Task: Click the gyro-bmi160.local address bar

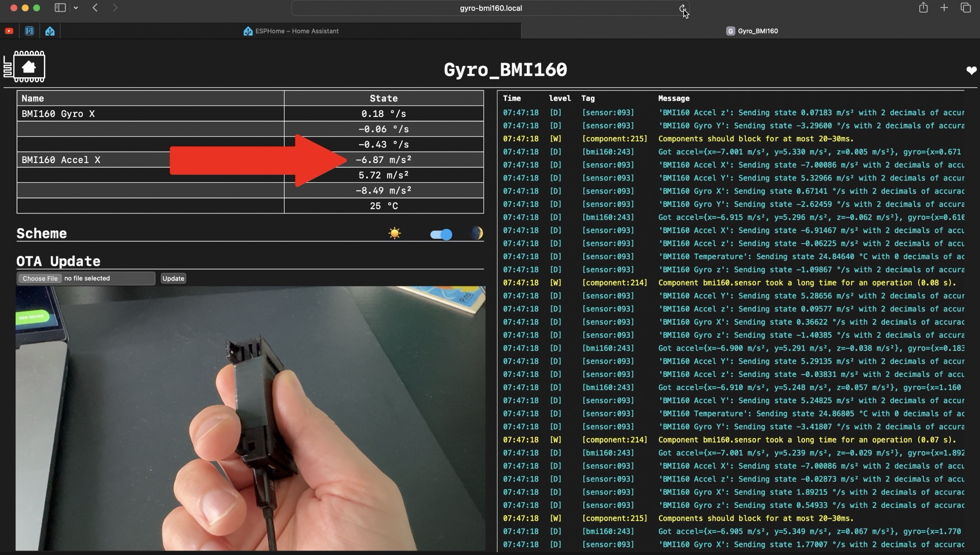Action: (x=490, y=8)
